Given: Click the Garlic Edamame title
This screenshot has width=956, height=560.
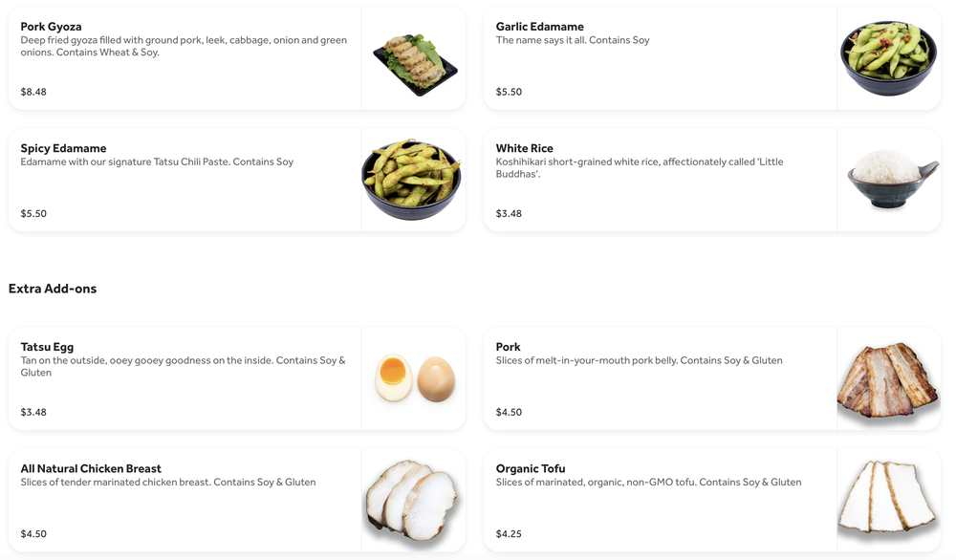Looking at the screenshot, I should (x=539, y=27).
